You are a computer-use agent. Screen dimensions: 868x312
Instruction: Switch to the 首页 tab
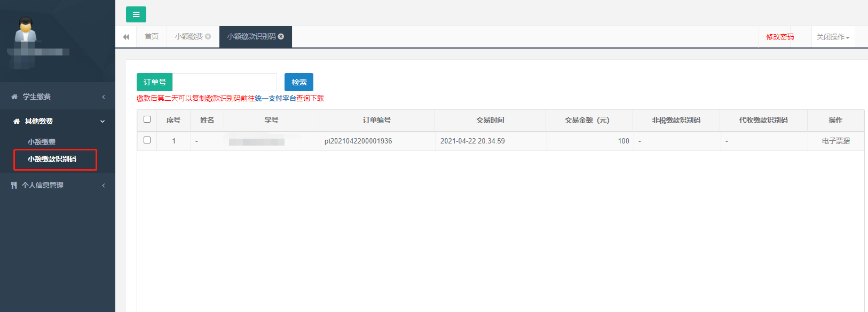[x=152, y=37]
